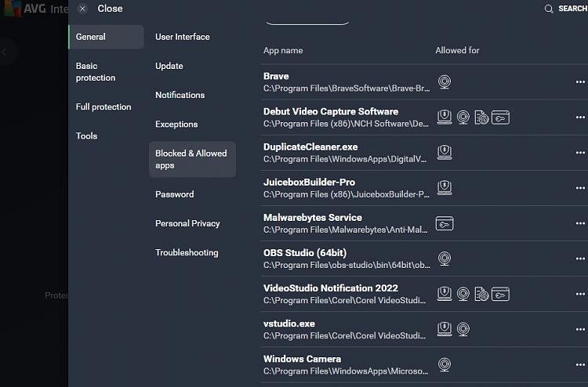Go to the Notifications settings

point(180,95)
